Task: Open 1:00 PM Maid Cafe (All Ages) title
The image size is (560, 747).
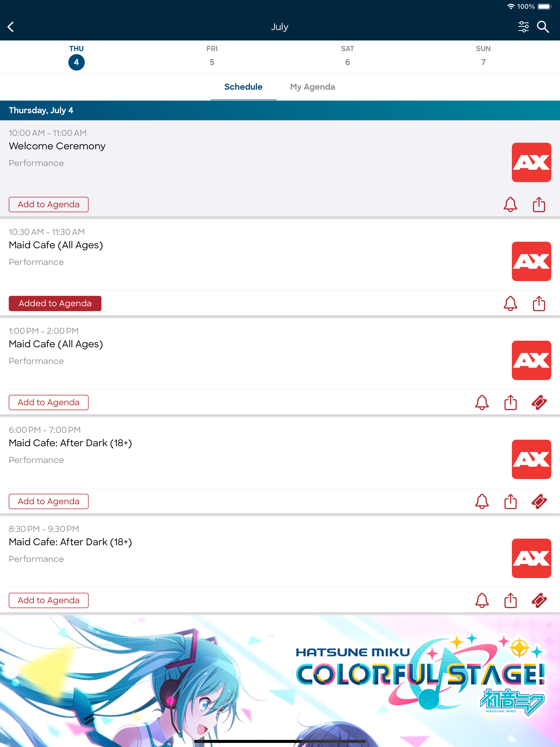Action: click(x=56, y=344)
